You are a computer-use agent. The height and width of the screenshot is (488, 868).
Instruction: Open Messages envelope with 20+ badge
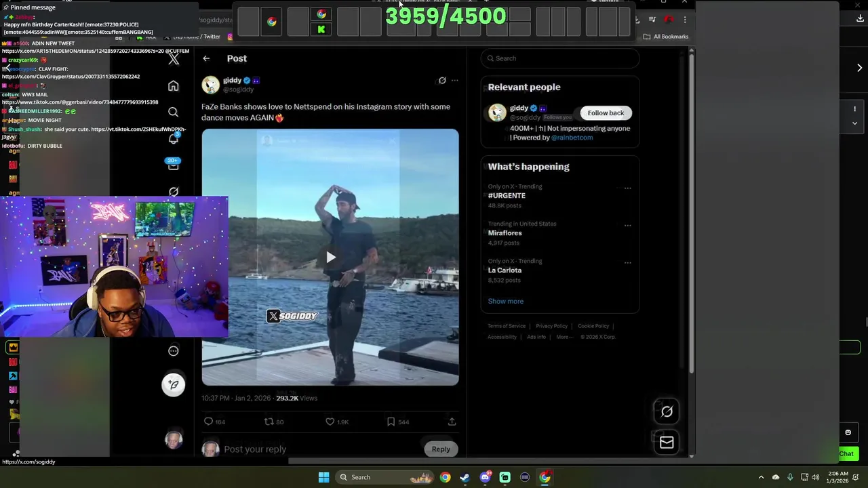pyautogui.click(x=174, y=165)
